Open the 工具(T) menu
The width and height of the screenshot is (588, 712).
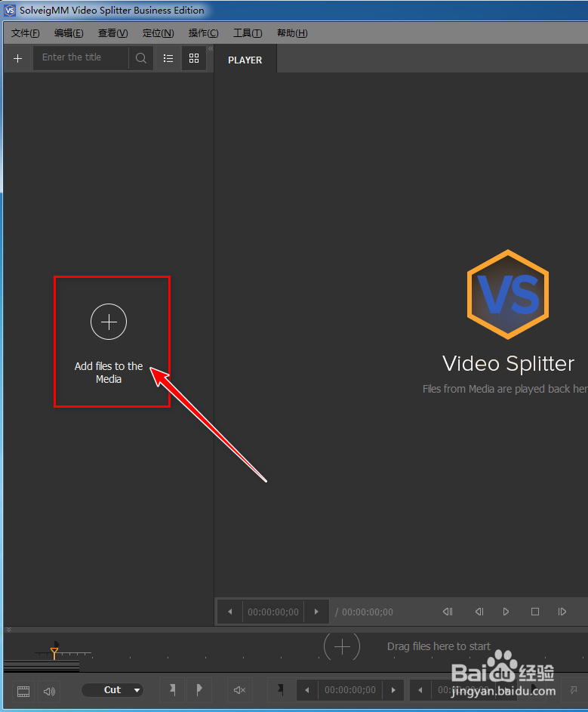[x=248, y=33]
